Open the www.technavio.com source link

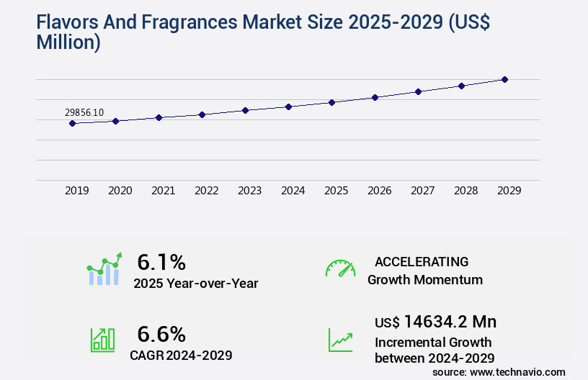(x=519, y=371)
